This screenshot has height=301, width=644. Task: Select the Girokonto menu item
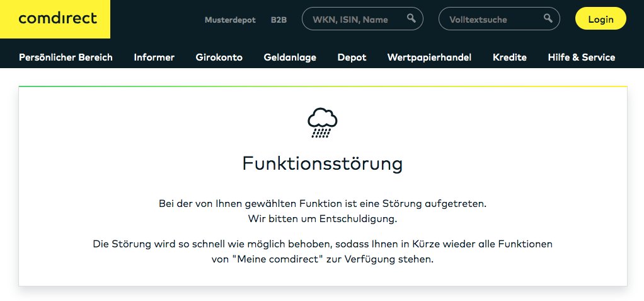coord(219,57)
